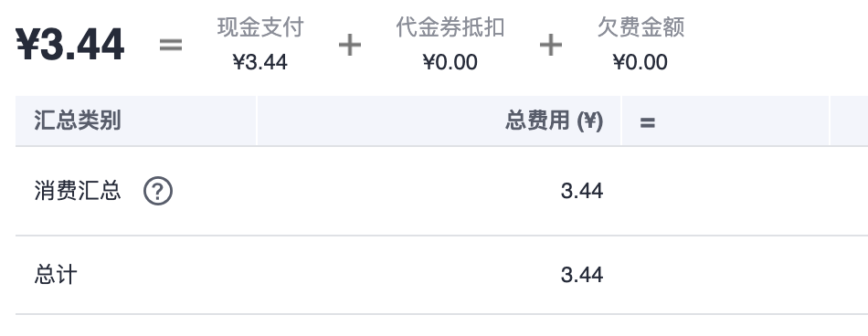Select the 消费汇总 row label
Image resolution: width=868 pixels, height=336 pixels.
point(78,191)
